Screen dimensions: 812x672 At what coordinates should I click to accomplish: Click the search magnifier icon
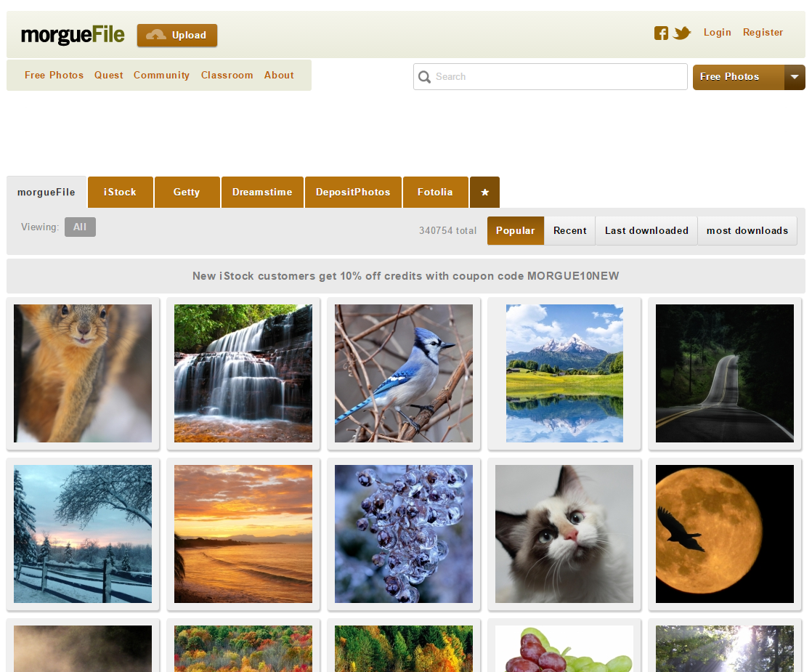425,77
